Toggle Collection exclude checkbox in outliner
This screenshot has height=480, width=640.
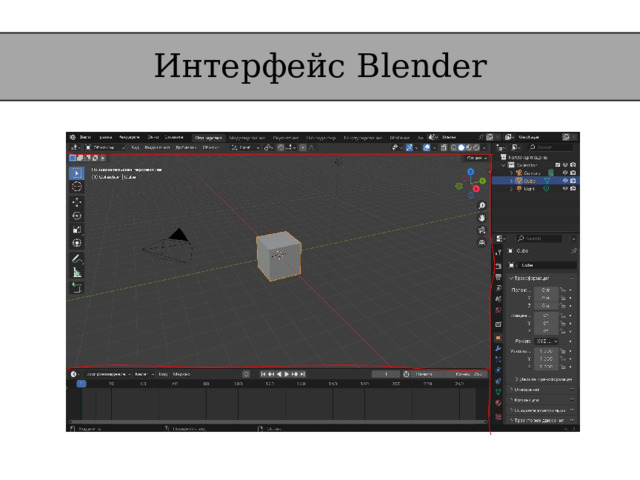(x=558, y=165)
